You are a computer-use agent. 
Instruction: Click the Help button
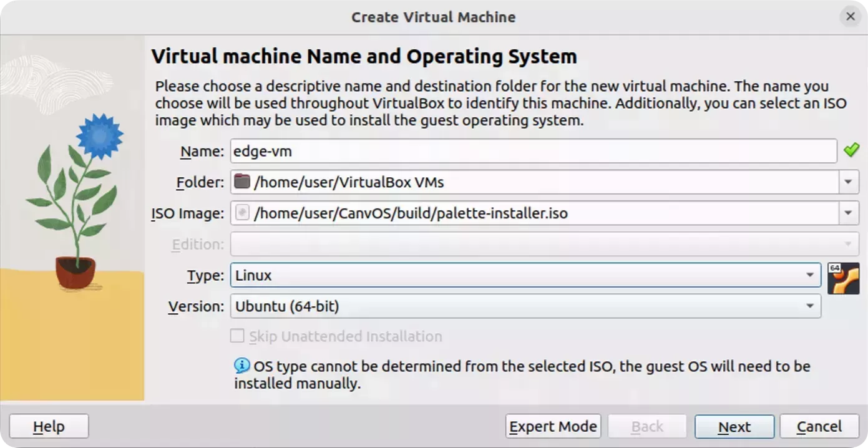tap(49, 426)
